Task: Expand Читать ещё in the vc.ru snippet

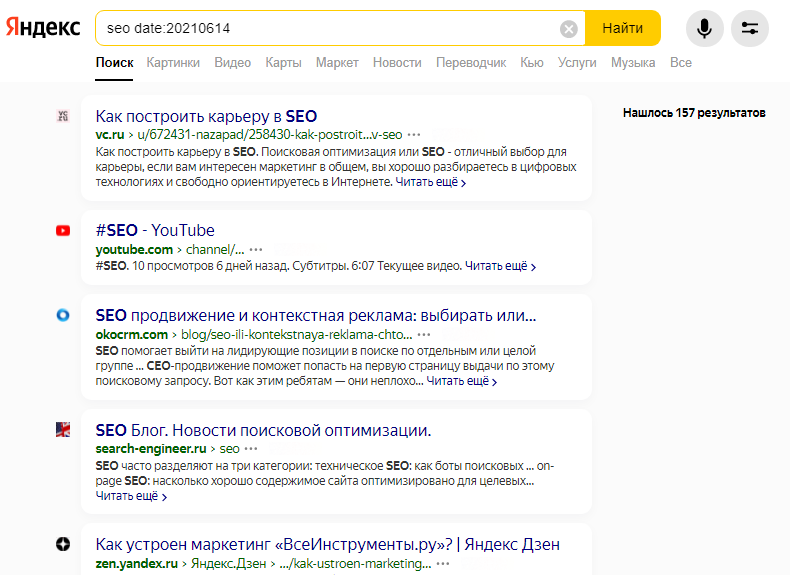Action: pyautogui.click(x=431, y=182)
